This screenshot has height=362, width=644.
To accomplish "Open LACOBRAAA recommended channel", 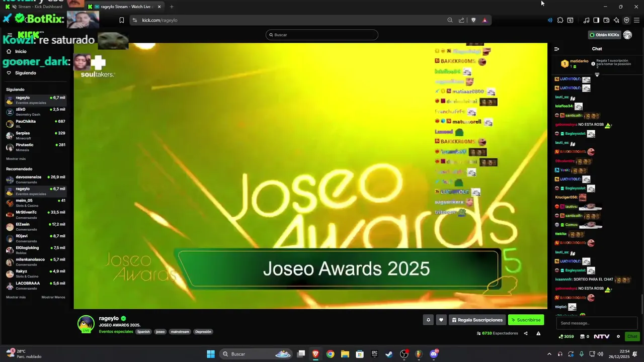I will (35, 286).
